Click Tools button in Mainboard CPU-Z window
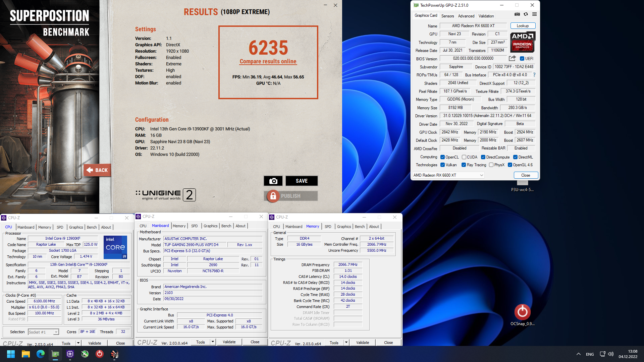The height and width of the screenshot is (362, 644). pos(201,342)
